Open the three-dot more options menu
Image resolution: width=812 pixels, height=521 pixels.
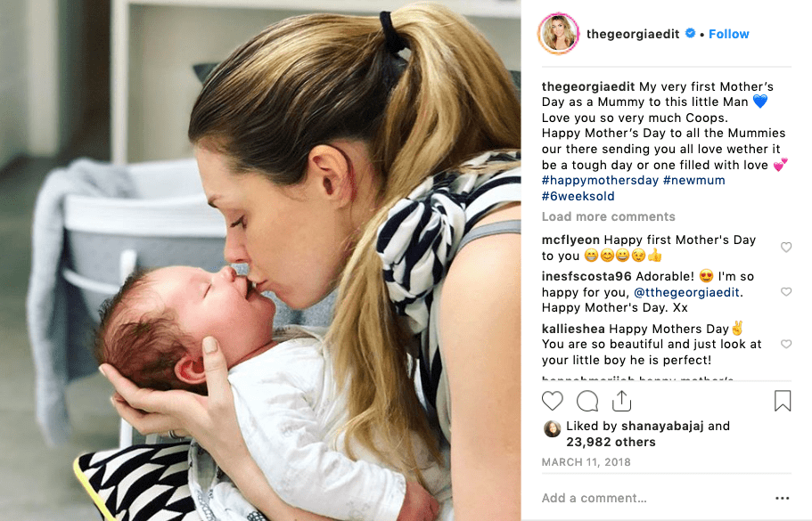point(782,498)
